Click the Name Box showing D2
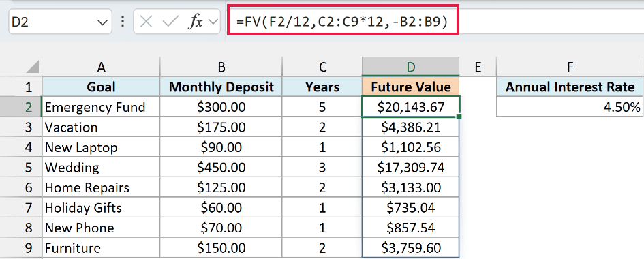 [60, 22]
